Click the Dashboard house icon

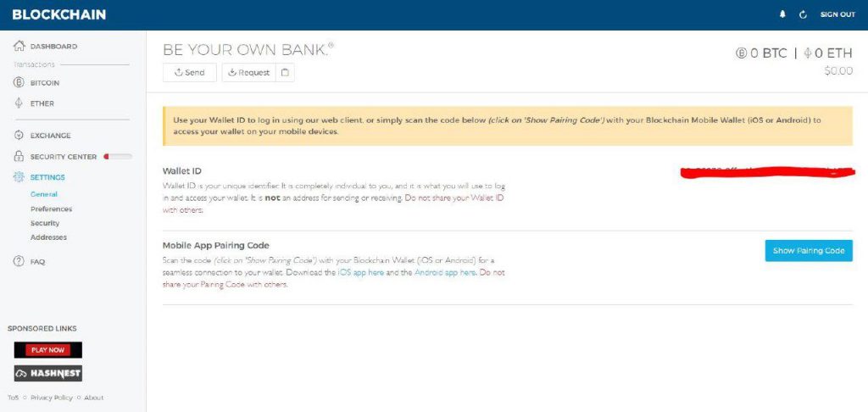click(19, 46)
